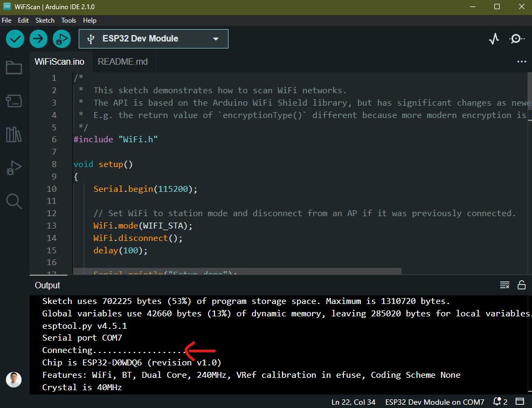
Task: Open the Library Manager panel
Action: pyautogui.click(x=14, y=134)
